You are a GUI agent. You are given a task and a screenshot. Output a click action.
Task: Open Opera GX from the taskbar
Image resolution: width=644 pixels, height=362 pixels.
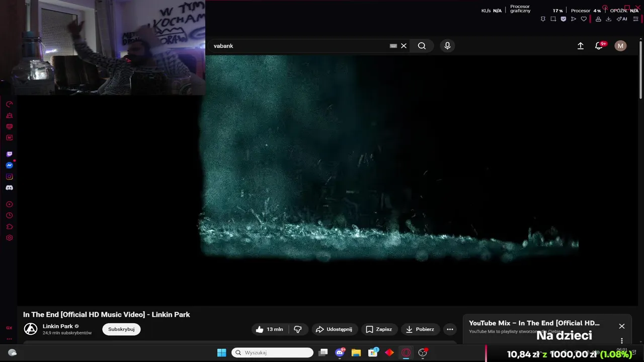coord(406,352)
